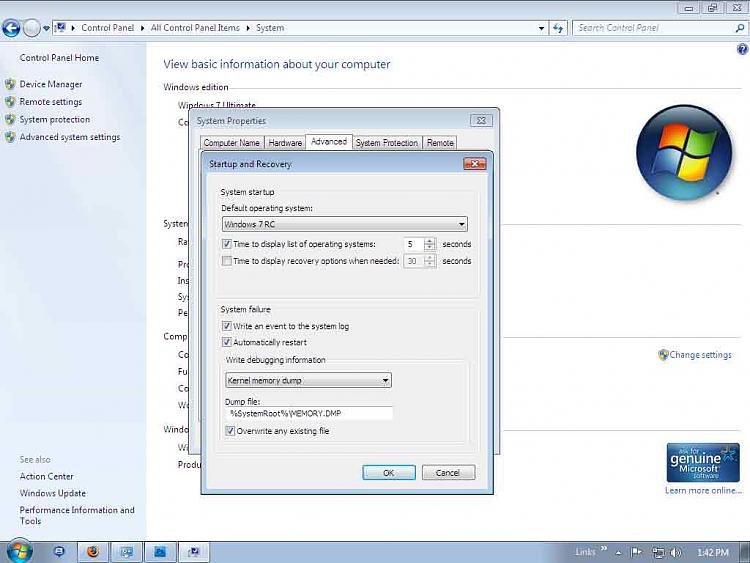Click the network tray icon
This screenshot has height=563, width=750.
tap(658, 552)
